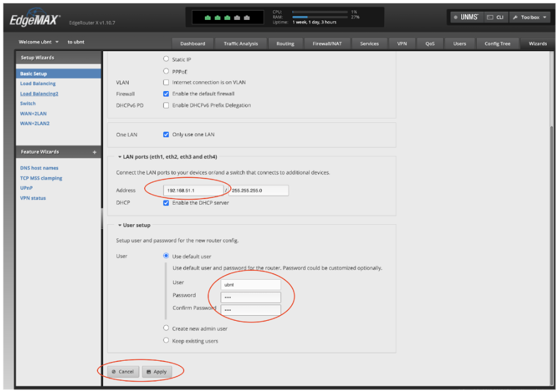Click a green port status indicator
Screen dimensions: 558x392
pos(207,18)
